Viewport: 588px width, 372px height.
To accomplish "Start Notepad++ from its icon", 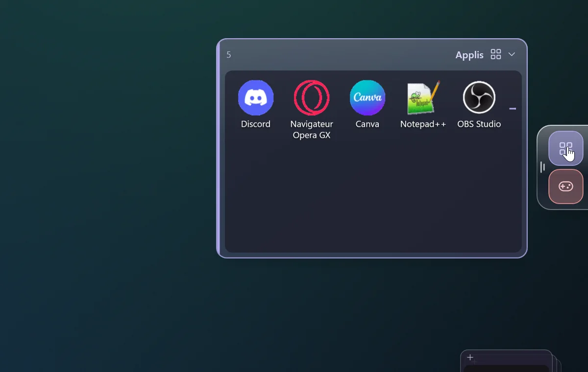I will pyautogui.click(x=423, y=98).
